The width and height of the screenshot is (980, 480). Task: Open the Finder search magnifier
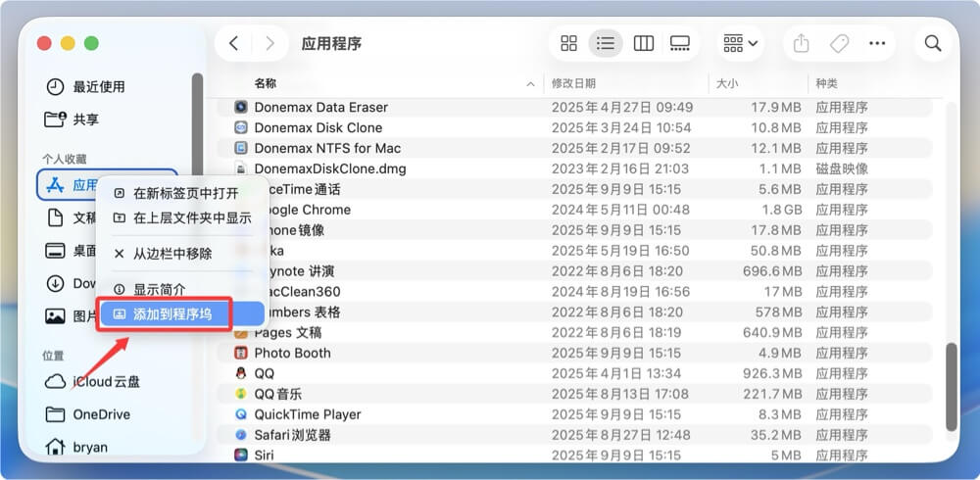tap(933, 43)
